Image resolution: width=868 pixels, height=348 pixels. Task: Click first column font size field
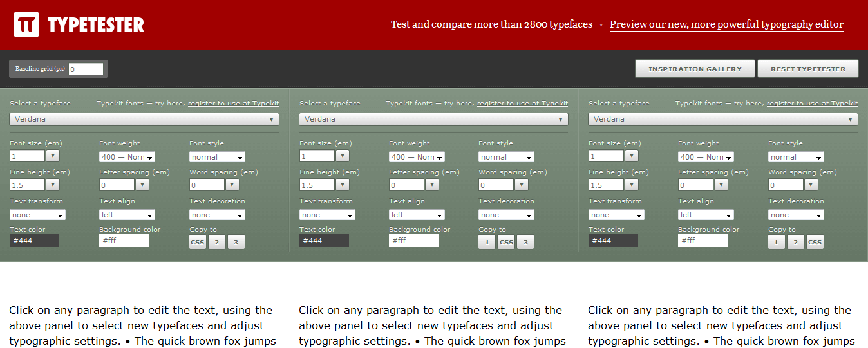pyautogui.click(x=27, y=156)
